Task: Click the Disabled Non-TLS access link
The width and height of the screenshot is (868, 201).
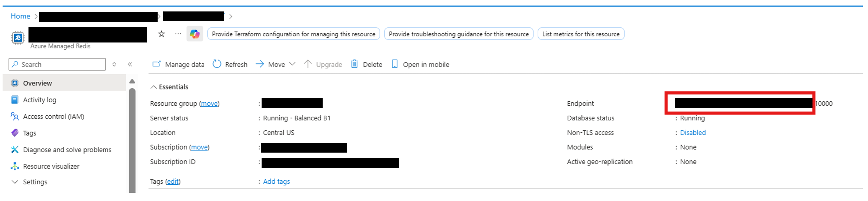Action: coord(693,133)
